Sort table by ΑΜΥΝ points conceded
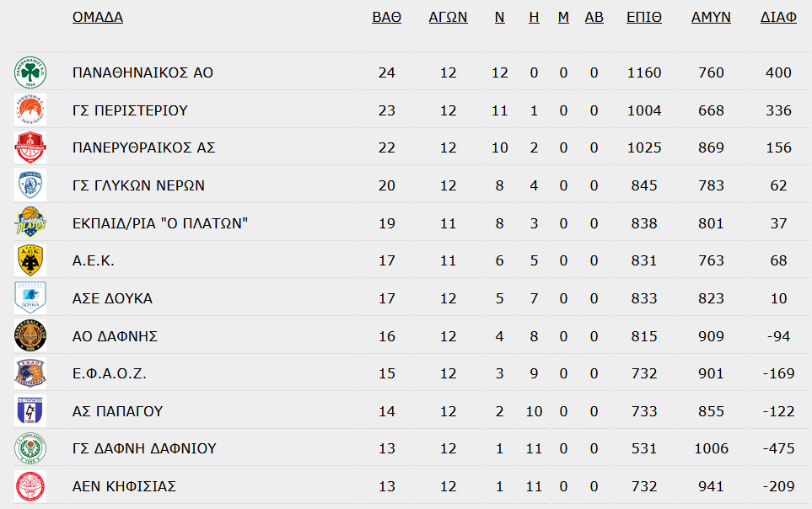Screen dimensions: 812x509 (711, 17)
